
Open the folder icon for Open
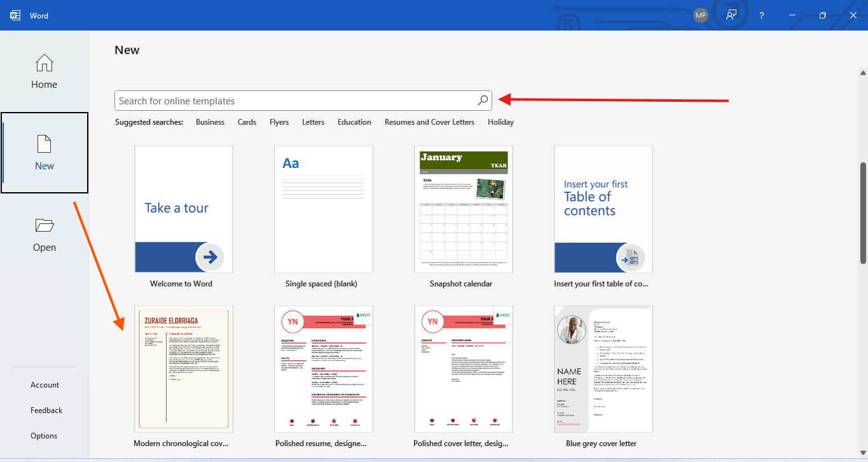pyautogui.click(x=44, y=225)
